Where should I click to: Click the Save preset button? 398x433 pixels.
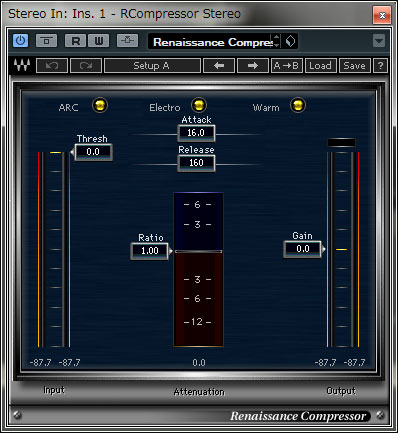[x=354, y=66]
